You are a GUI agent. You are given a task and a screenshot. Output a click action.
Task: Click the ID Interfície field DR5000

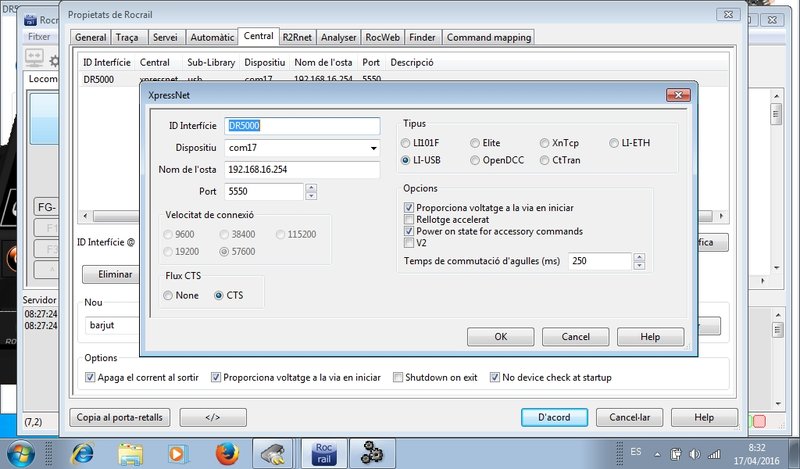(302, 126)
